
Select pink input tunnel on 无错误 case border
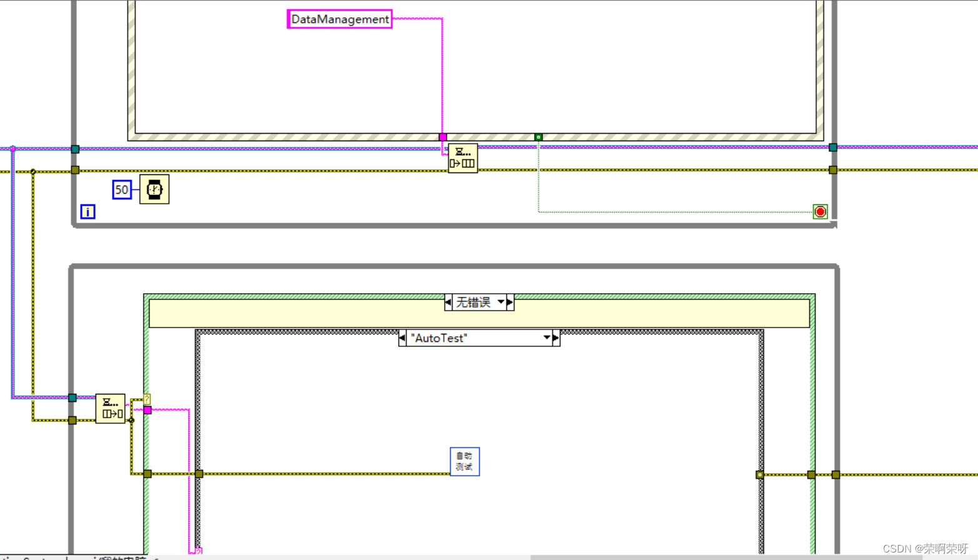pos(148,410)
